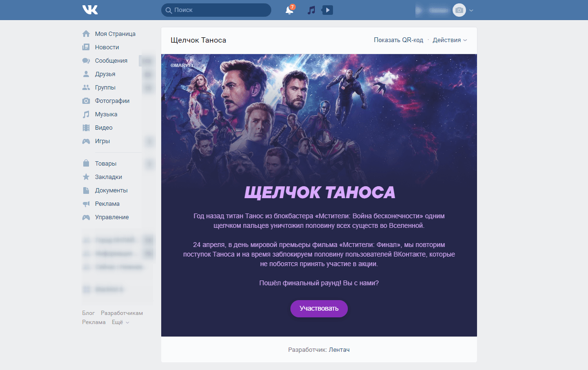The height and width of the screenshot is (370, 588).
Task: Click the purple Участвовать button
Action: (x=319, y=308)
